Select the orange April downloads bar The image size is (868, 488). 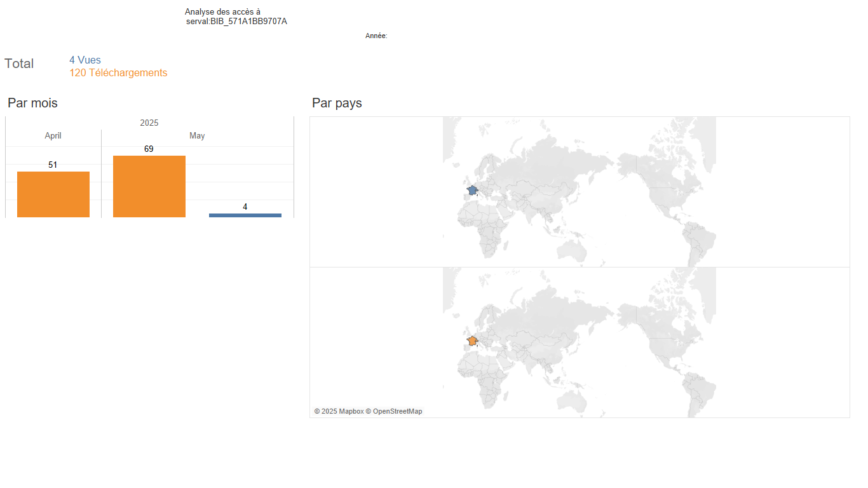(x=53, y=194)
